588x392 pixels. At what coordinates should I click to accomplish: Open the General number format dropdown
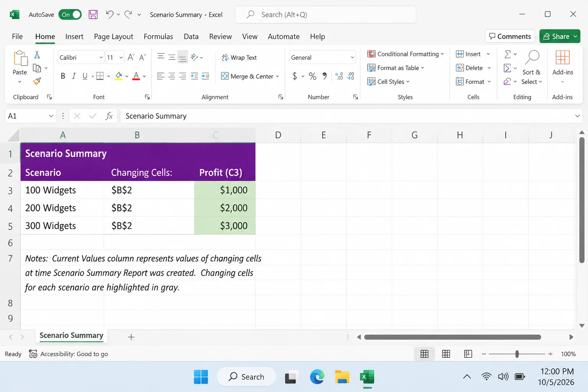(x=352, y=57)
